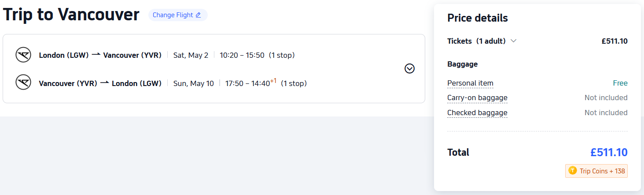
Task: Click the arrow between London and Vancouver outbound
Action: (x=96, y=55)
